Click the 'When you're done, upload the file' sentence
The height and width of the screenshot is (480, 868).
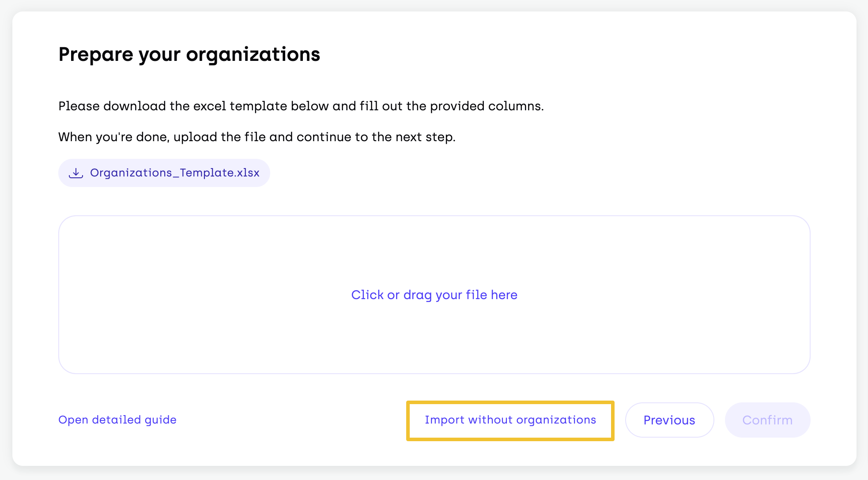point(257,137)
